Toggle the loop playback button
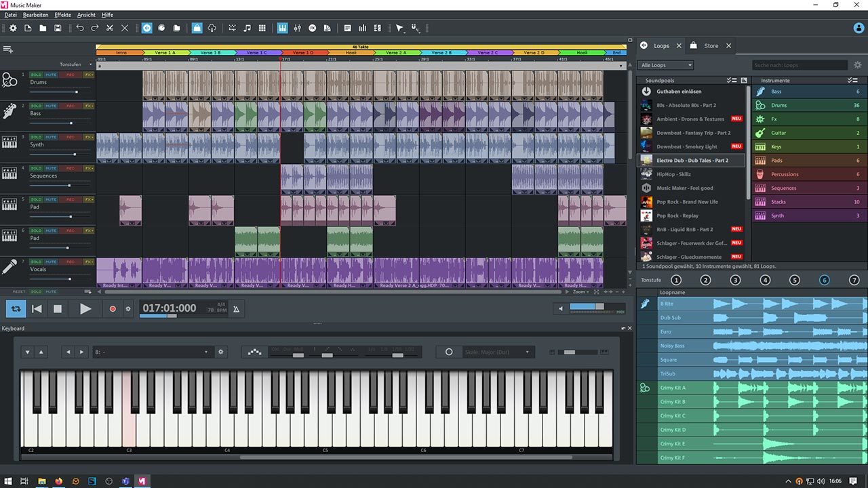Image resolution: width=868 pixels, height=488 pixels. (x=16, y=309)
